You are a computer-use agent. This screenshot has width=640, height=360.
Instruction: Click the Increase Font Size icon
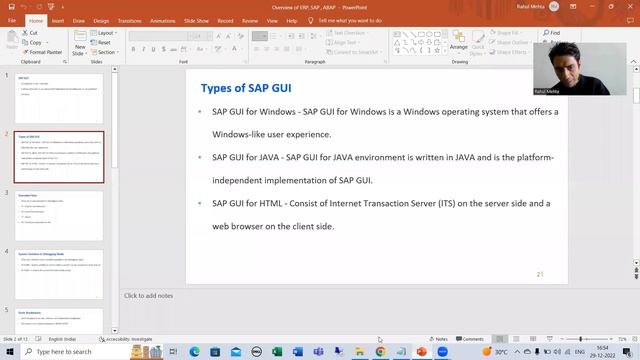coord(218,36)
